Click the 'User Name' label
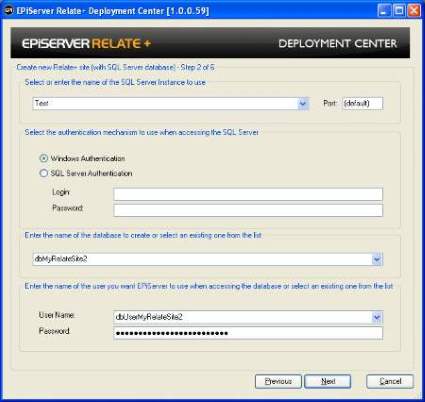This screenshot has height=402, width=425. 56,315
